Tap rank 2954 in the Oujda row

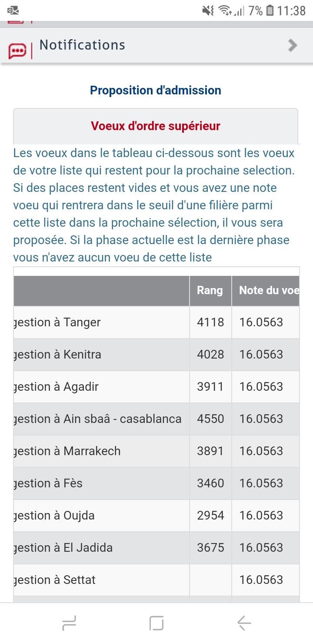[x=210, y=516]
